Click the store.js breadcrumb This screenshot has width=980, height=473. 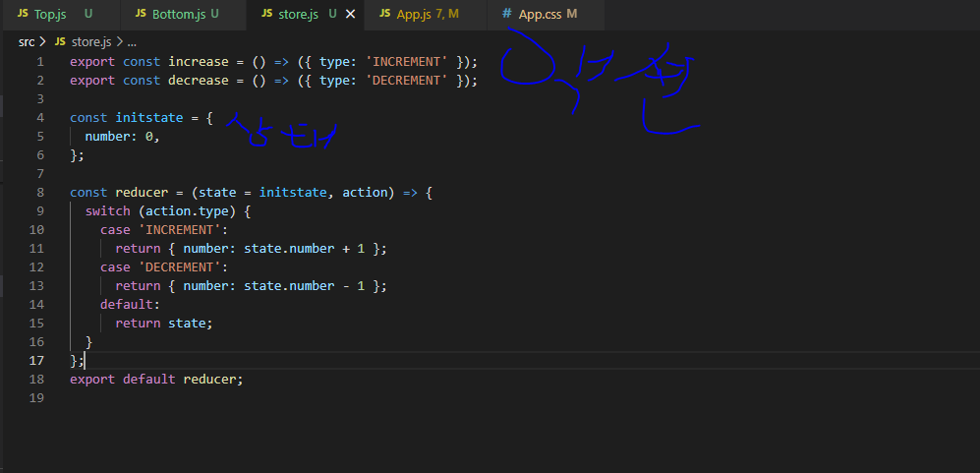pyautogui.click(x=91, y=42)
